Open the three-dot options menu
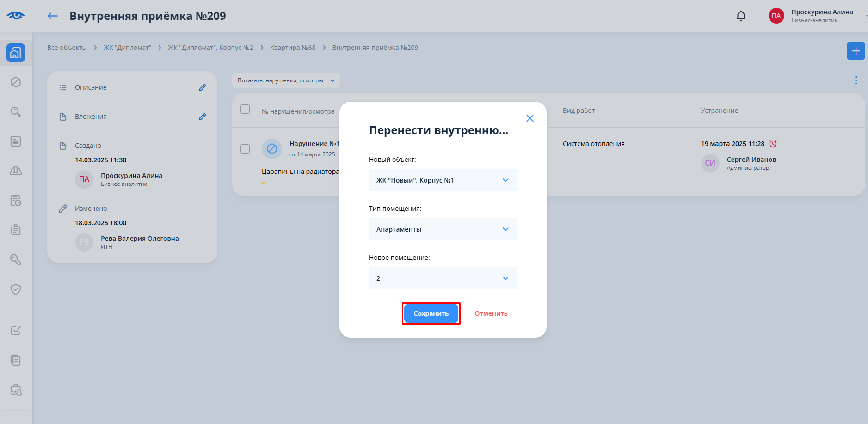 click(856, 80)
